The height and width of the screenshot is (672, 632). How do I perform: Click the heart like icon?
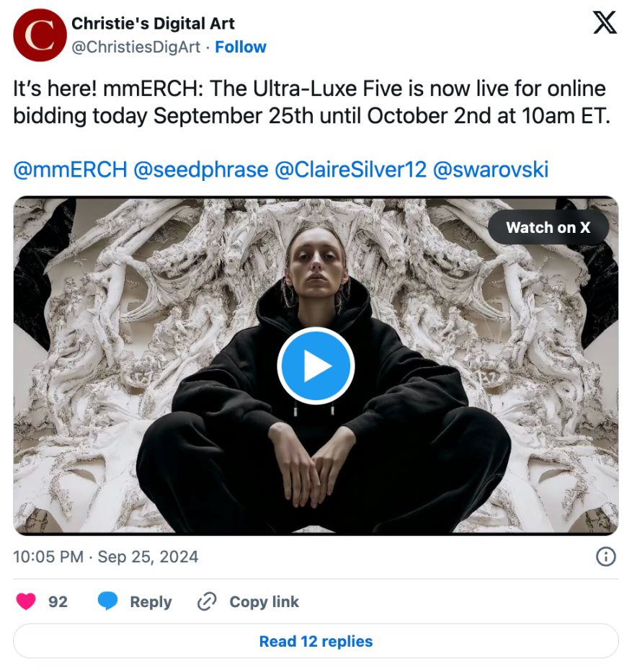[26, 602]
